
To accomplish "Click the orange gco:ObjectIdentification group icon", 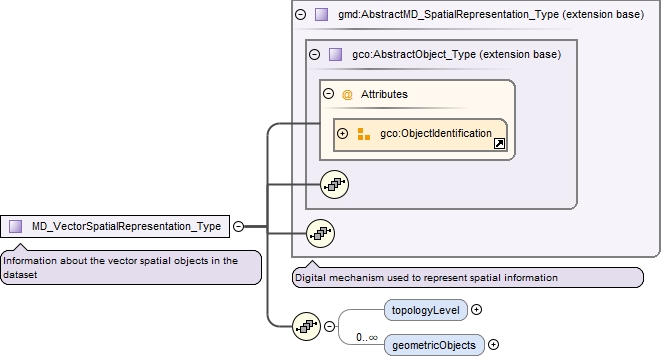I will pyautogui.click(x=364, y=134).
